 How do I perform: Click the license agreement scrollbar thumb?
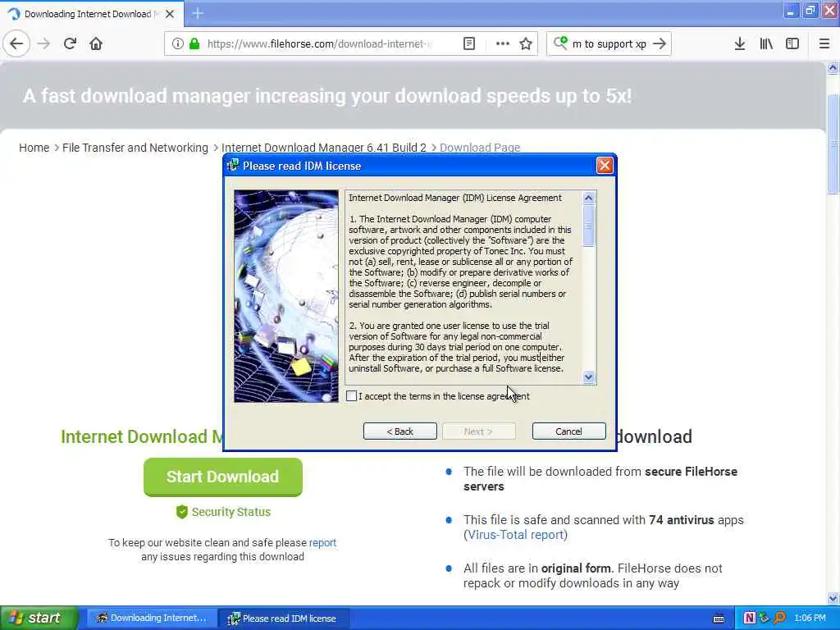point(588,226)
